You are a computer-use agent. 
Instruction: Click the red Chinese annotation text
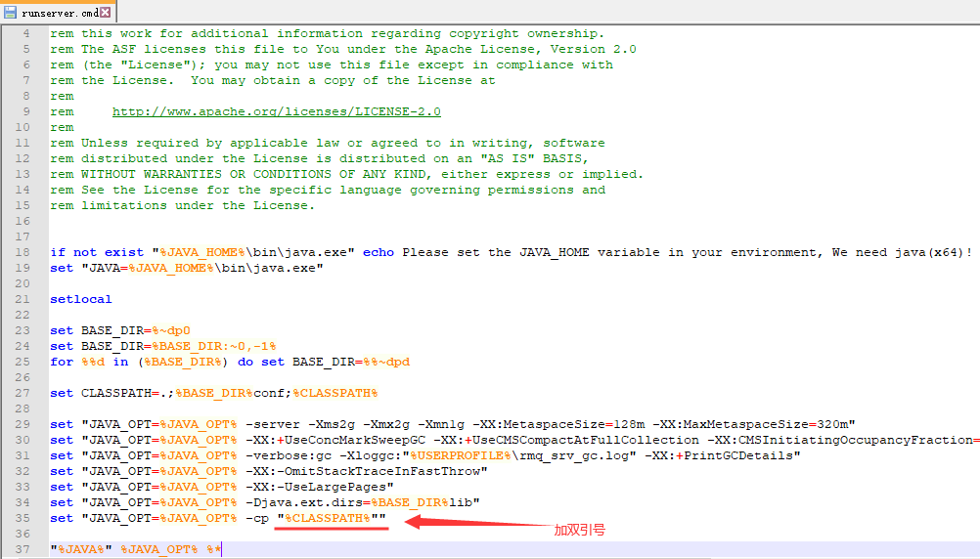579,530
